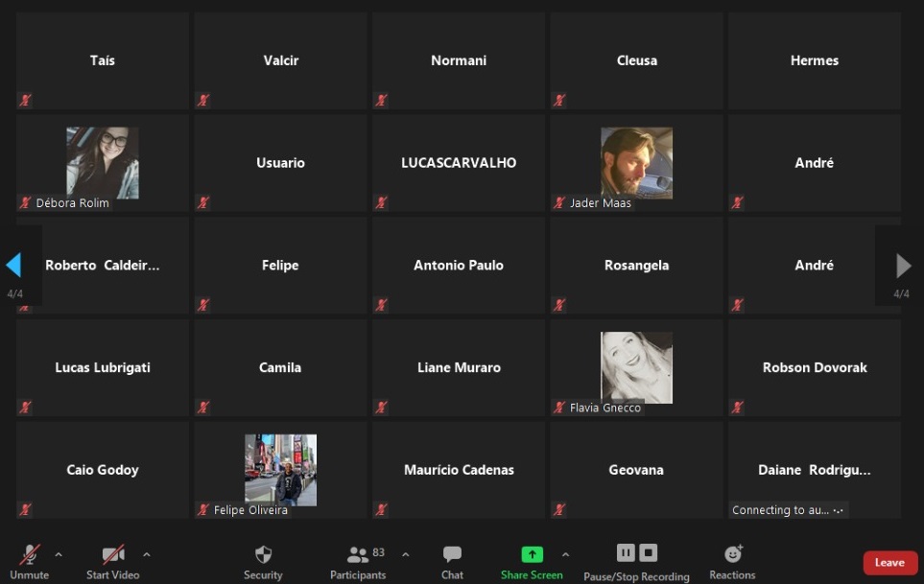Open the Participants panel icon

(x=357, y=554)
